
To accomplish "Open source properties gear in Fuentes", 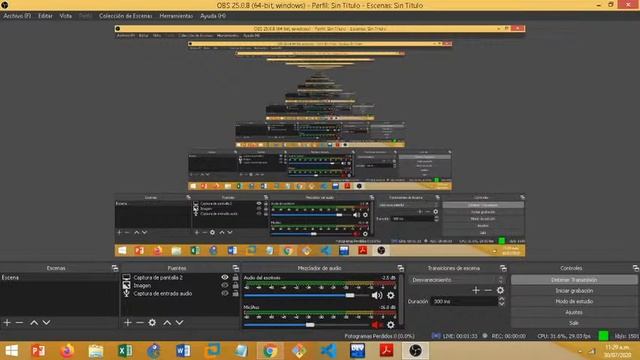I will coord(152,322).
